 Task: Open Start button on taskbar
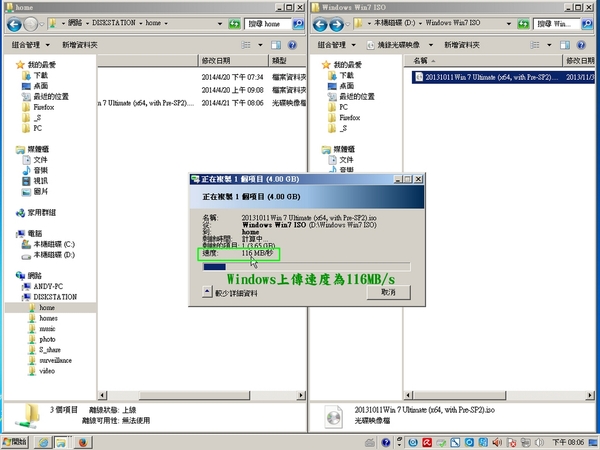pos(15,442)
